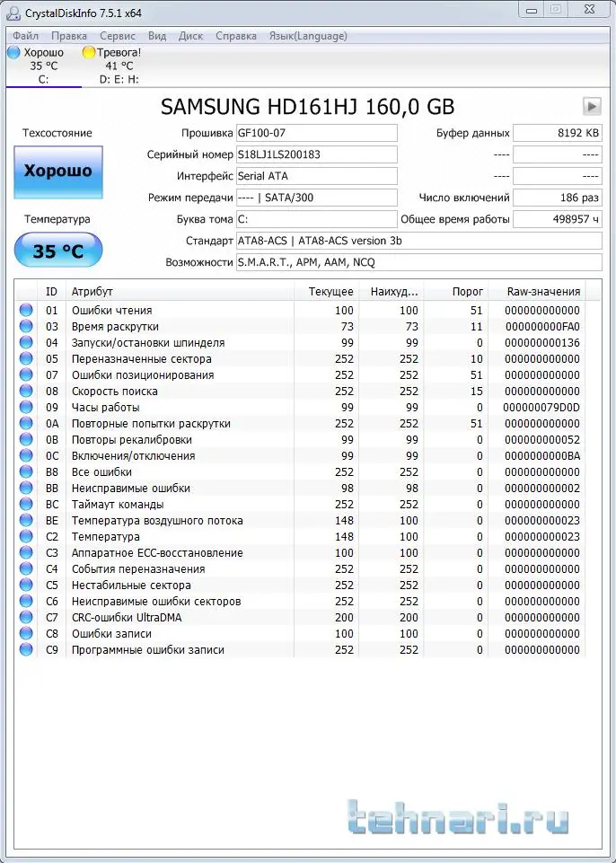Image resolution: width=616 pixels, height=863 pixels.
Task: Select raw value 000000000002 in row BB
Action: tap(542, 489)
